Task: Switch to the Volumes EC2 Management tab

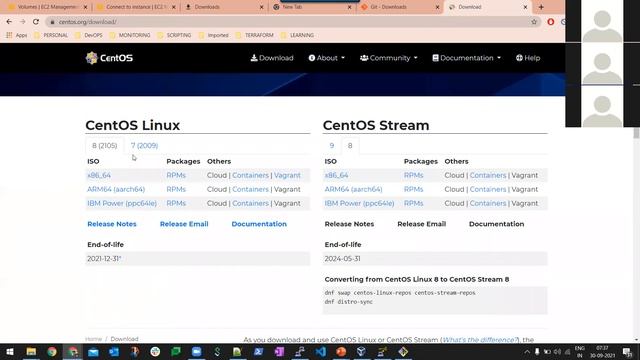Action: (47, 7)
